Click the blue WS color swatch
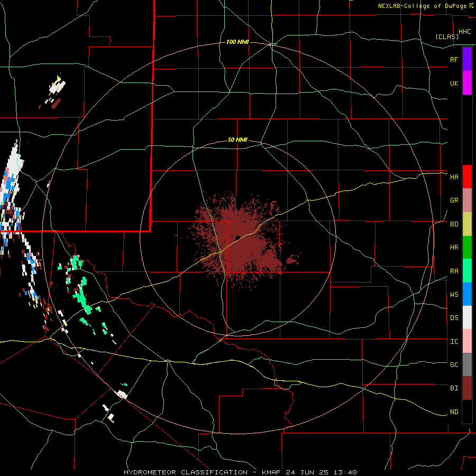Screen dimensions: 476x476 pyautogui.click(x=467, y=294)
